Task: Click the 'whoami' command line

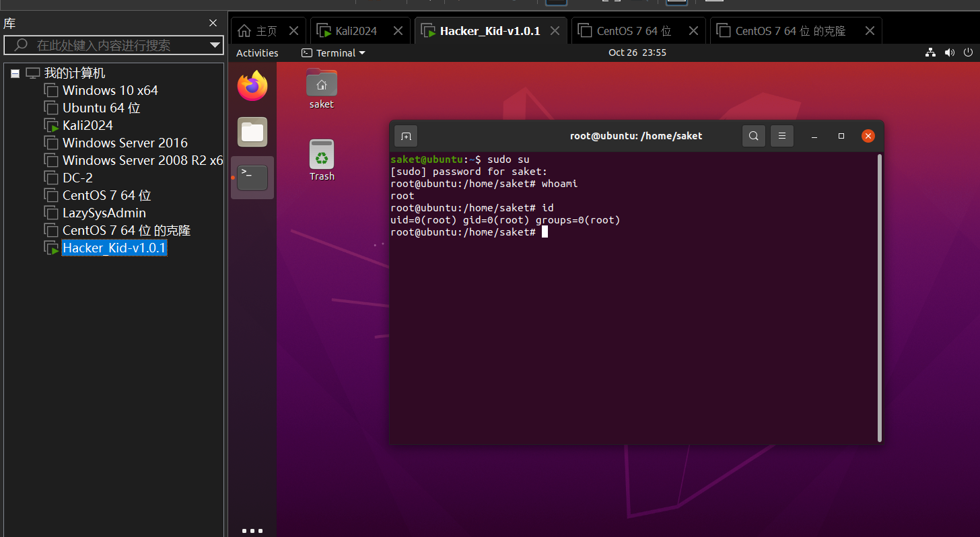Action: [x=484, y=184]
